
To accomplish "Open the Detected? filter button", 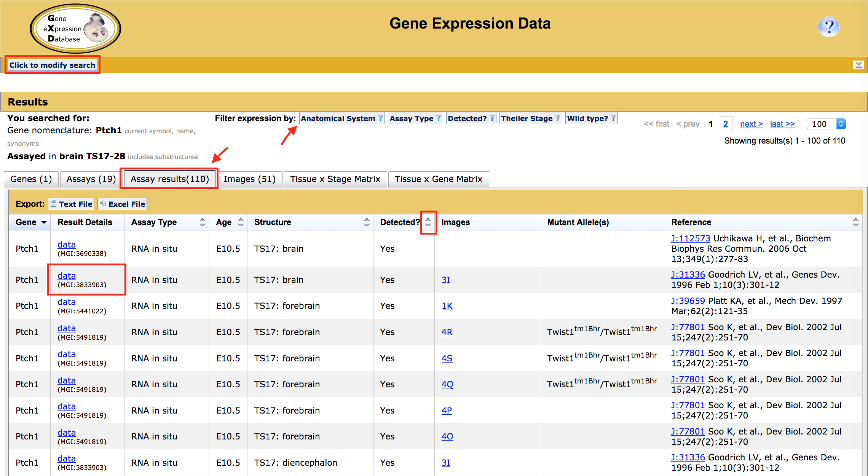I will (471, 118).
